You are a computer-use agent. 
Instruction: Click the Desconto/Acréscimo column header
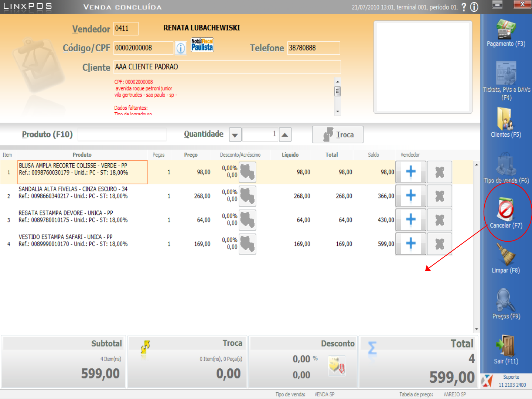coord(240,155)
